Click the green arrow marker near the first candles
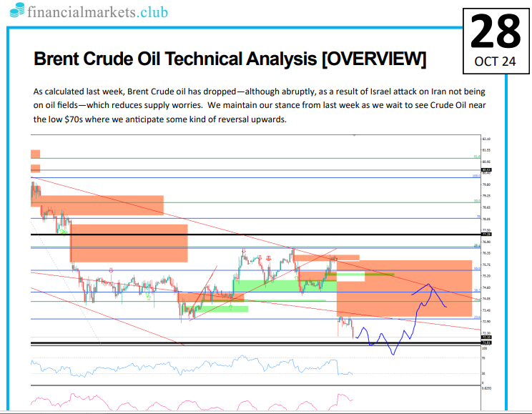 click(x=64, y=232)
